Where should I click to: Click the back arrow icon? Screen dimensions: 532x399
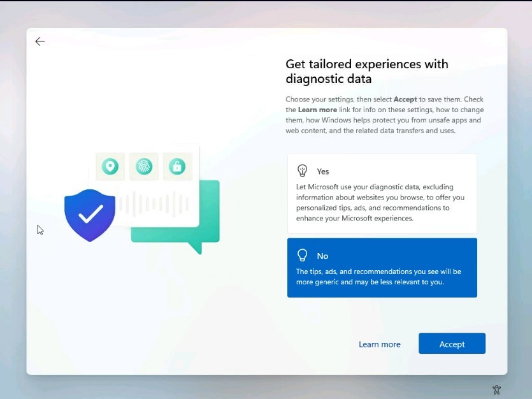click(x=40, y=41)
